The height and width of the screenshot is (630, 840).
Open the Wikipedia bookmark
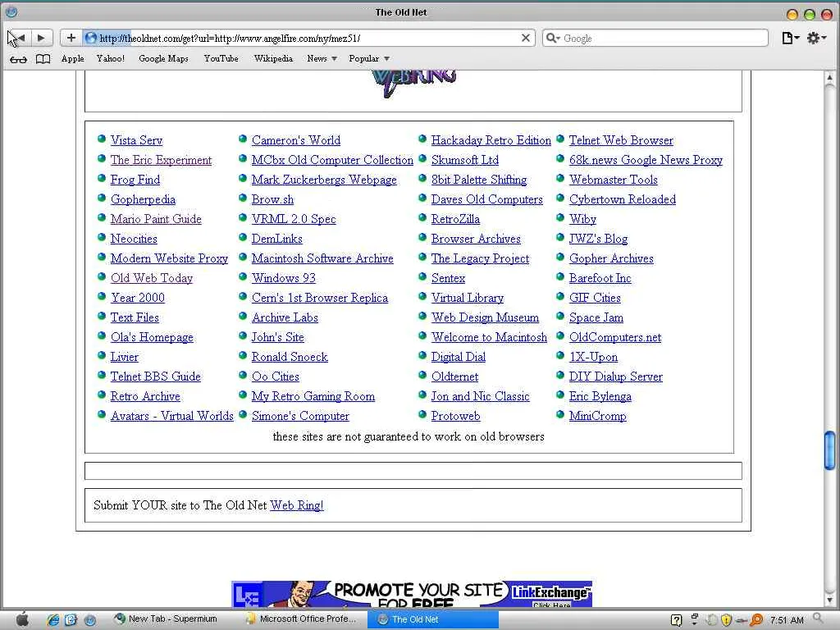coord(273,58)
